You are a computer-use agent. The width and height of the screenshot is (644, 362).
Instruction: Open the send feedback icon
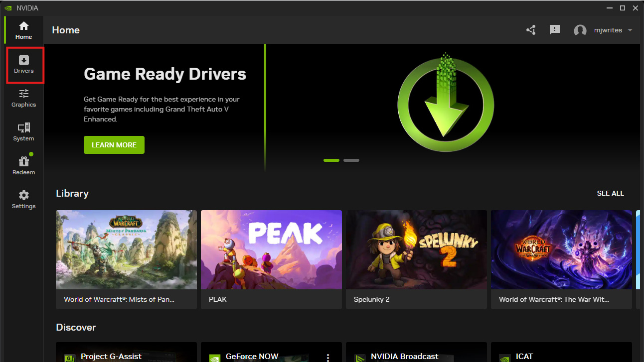click(x=555, y=30)
